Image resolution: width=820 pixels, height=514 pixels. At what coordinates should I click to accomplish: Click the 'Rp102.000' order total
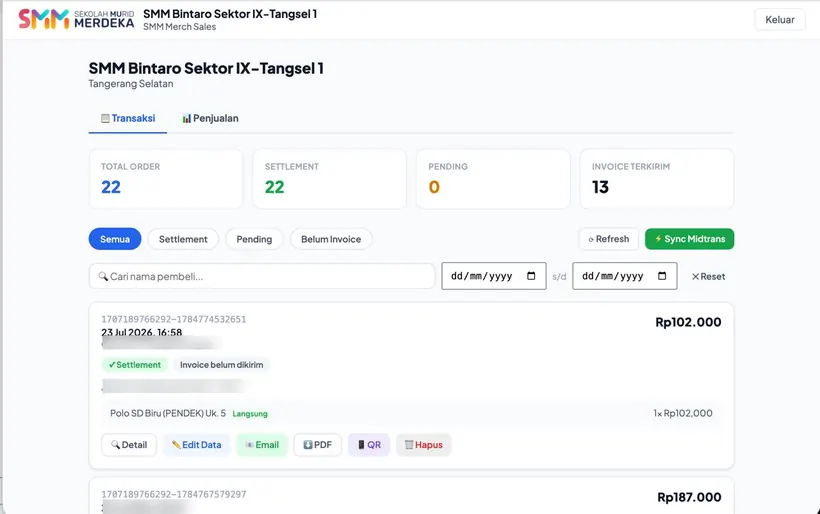pyautogui.click(x=688, y=322)
